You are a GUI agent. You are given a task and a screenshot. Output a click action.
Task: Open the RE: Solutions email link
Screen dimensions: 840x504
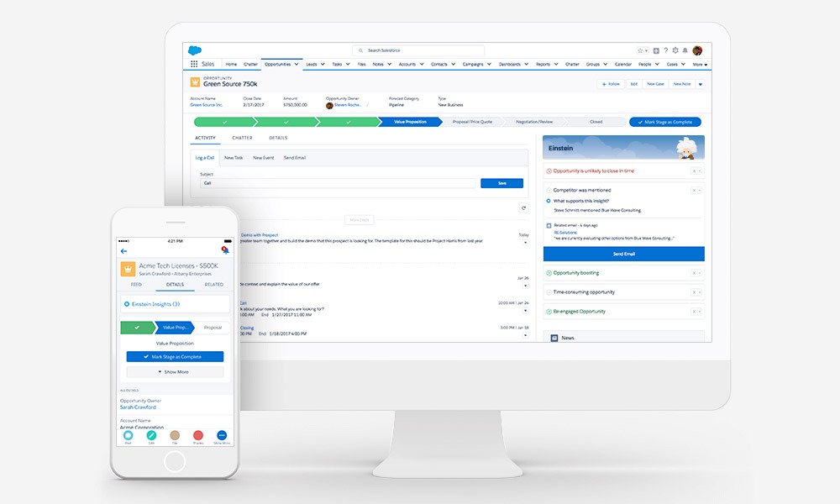pyautogui.click(x=565, y=233)
